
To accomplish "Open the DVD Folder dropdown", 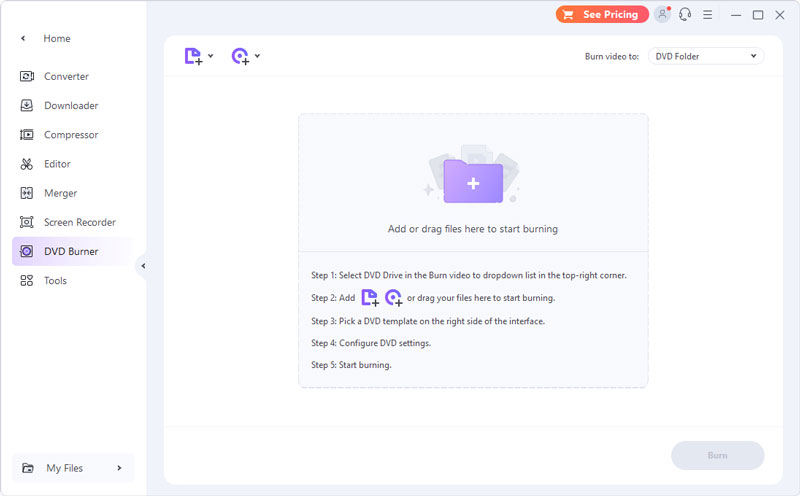I will tap(705, 57).
